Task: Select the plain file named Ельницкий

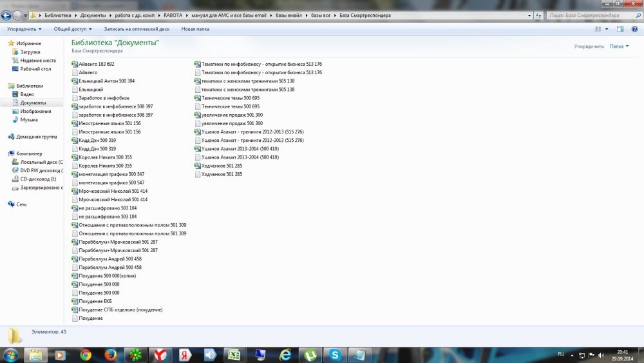Action: pos(88,89)
